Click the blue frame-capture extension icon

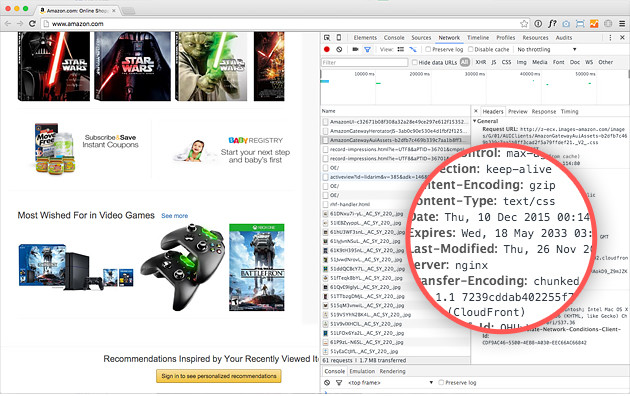(x=580, y=24)
